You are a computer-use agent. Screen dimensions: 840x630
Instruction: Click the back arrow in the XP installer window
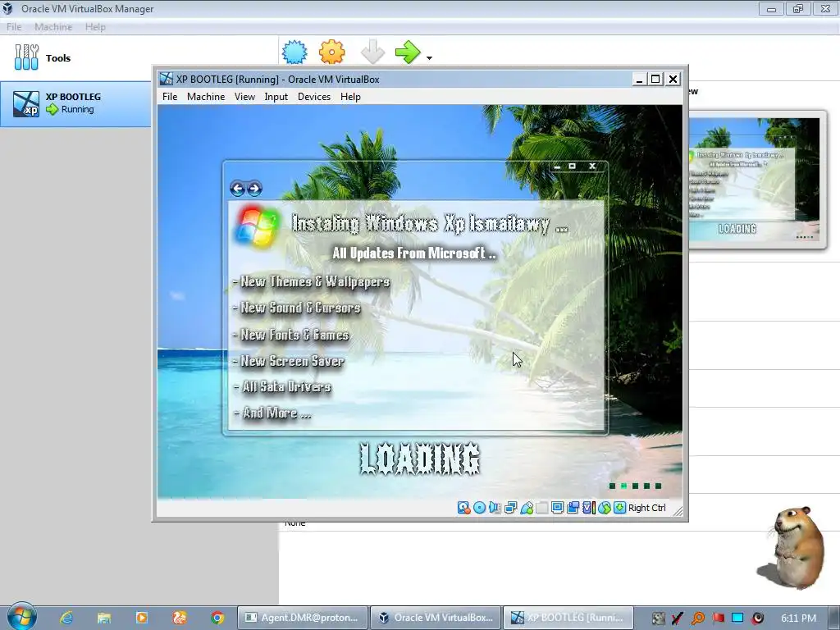click(237, 189)
